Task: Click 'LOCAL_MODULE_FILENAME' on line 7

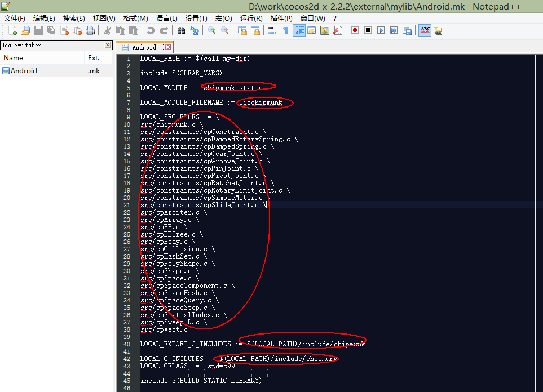Action: click(182, 103)
